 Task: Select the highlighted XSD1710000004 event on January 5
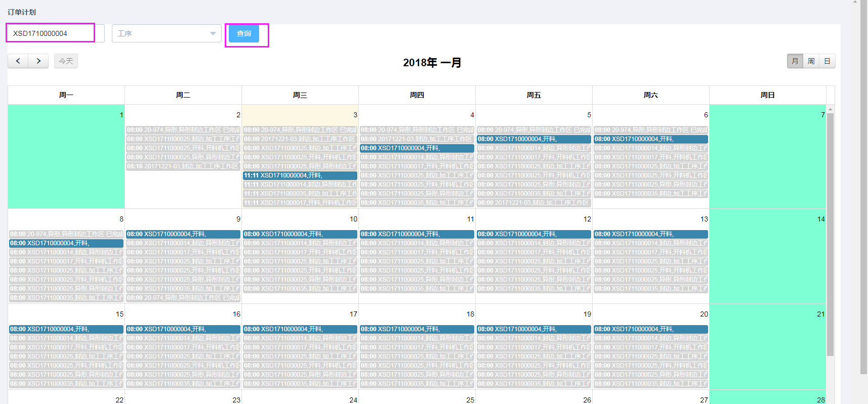[x=533, y=139]
